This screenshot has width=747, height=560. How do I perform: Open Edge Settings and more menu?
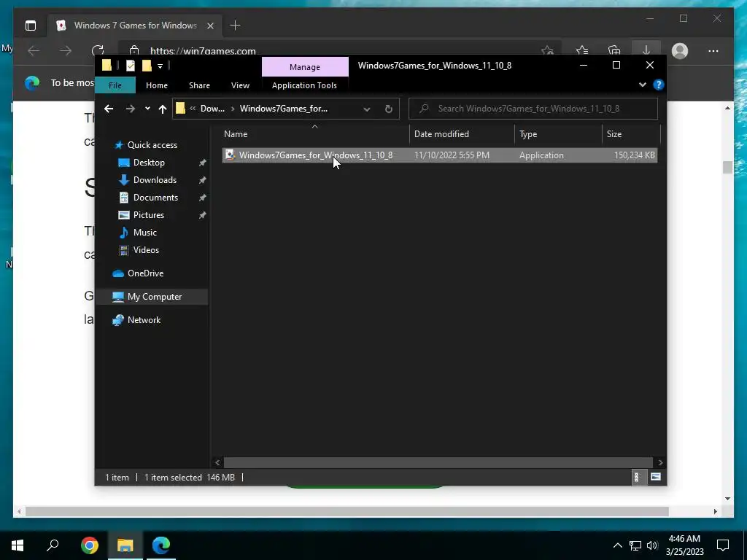(x=713, y=50)
